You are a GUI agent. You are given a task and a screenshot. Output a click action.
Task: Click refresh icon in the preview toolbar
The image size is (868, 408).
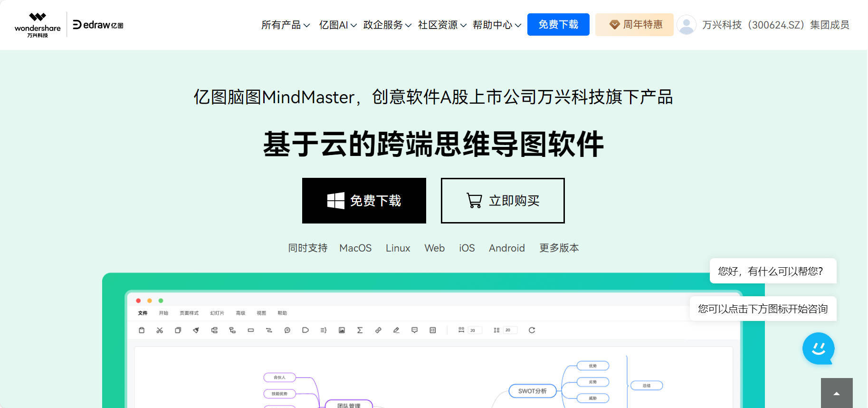click(532, 330)
